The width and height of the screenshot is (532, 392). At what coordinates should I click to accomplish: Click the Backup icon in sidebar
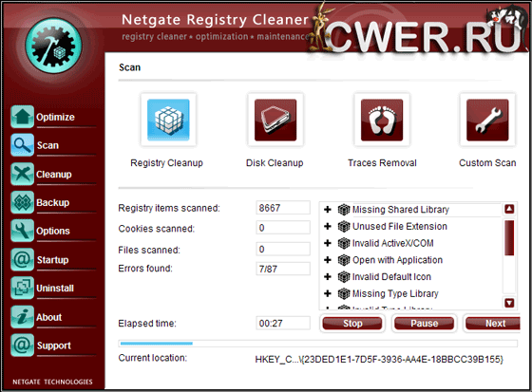tap(22, 202)
